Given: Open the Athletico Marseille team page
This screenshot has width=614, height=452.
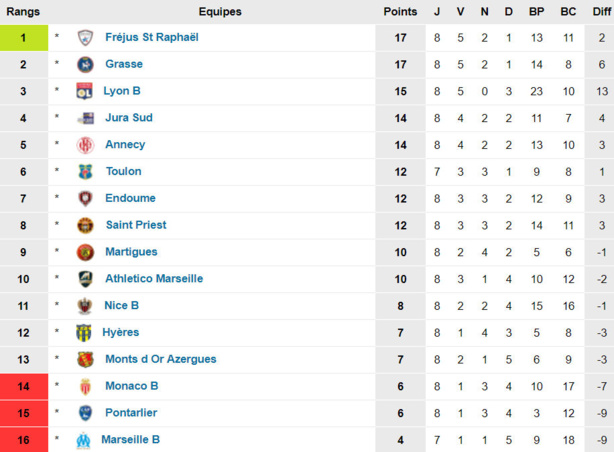Looking at the screenshot, I should pyautogui.click(x=154, y=278).
